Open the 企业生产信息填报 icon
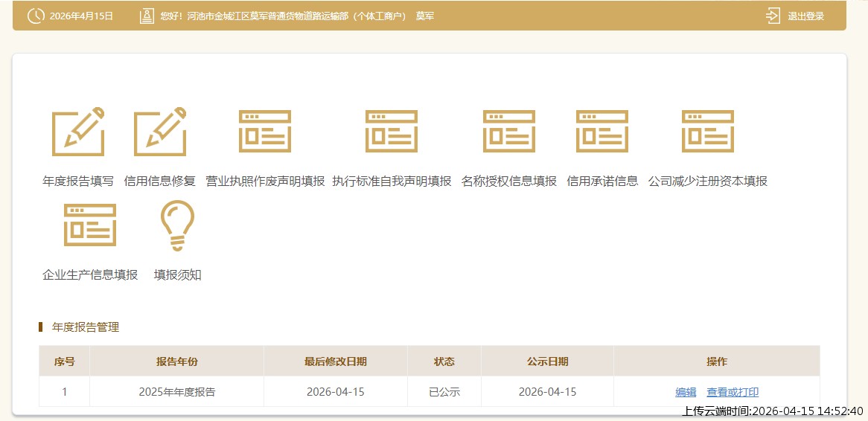This screenshot has height=421, width=868. tap(90, 225)
